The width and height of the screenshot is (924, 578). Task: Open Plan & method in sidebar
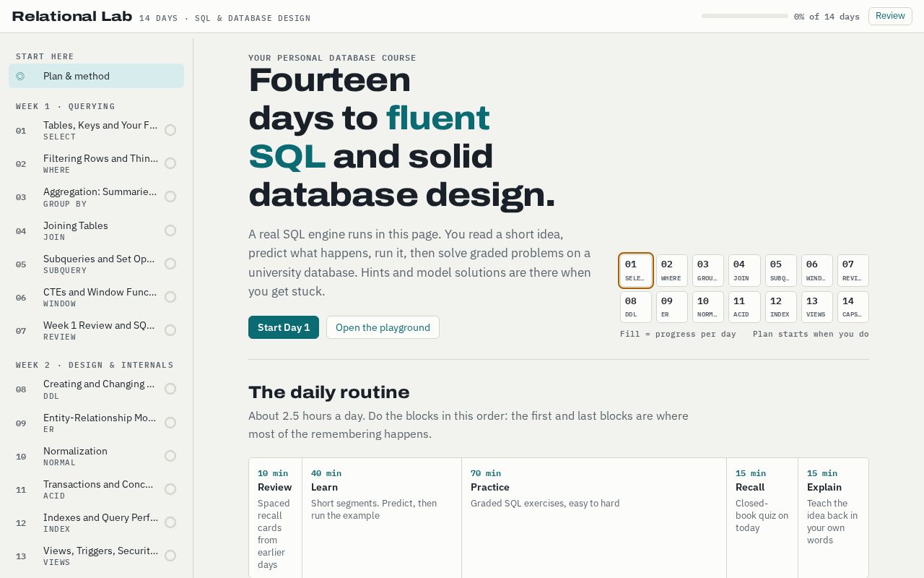pos(96,76)
